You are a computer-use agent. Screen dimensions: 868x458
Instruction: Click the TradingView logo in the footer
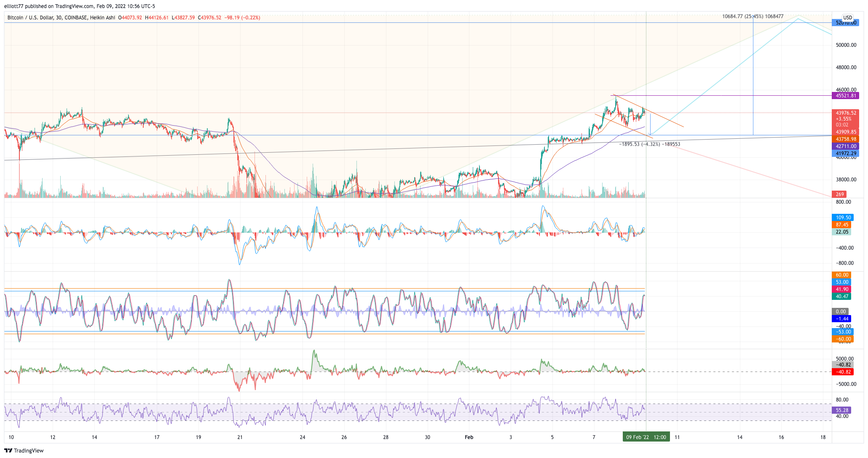pyautogui.click(x=24, y=450)
